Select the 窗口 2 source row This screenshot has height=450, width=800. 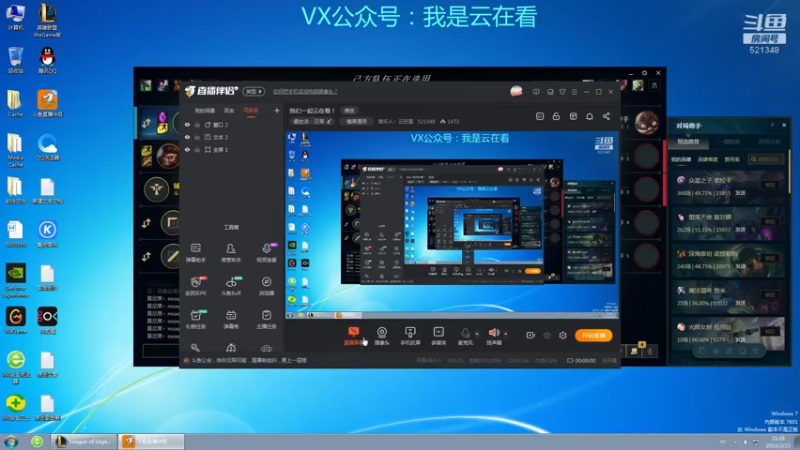(231, 124)
